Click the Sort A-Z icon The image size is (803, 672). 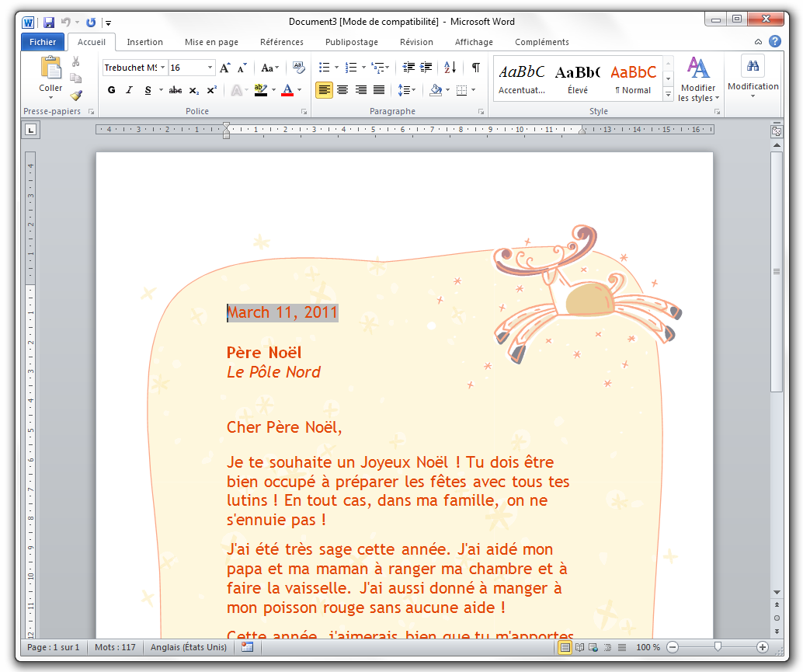coord(450,68)
